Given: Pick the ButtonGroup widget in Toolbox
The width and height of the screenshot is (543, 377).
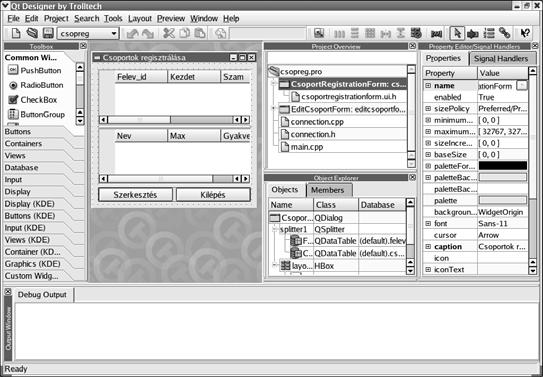Looking at the screenshot, I should (x=36, y=115).
